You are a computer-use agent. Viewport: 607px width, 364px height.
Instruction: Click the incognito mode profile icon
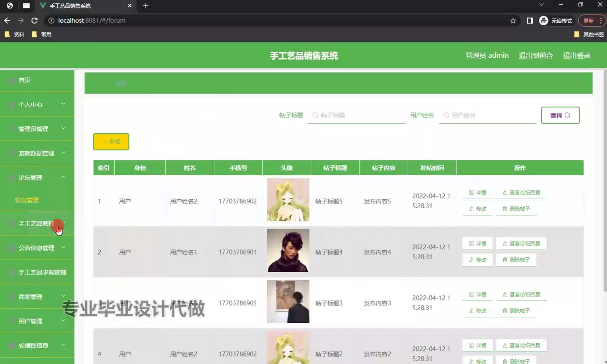pyautogui.click(x=544, y=20)
